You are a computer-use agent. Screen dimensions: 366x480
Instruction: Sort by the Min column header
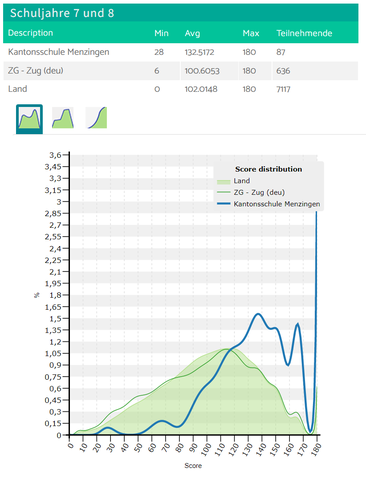coord(161,33)
